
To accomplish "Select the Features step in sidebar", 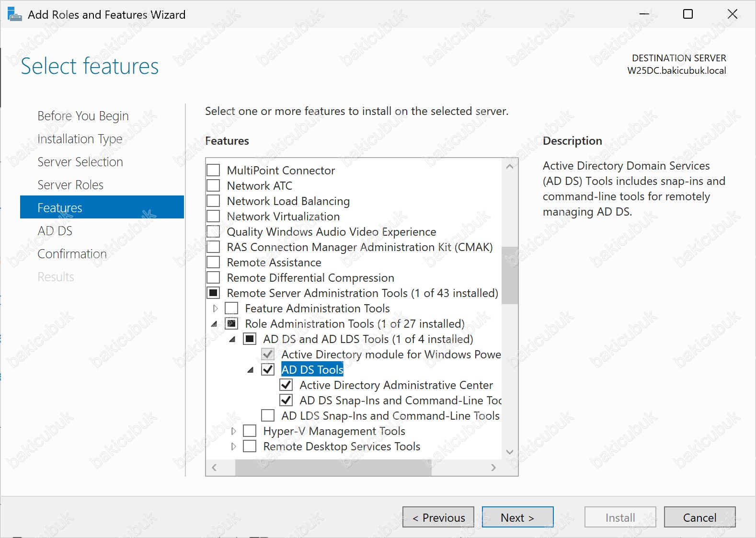I will point(102,207).
